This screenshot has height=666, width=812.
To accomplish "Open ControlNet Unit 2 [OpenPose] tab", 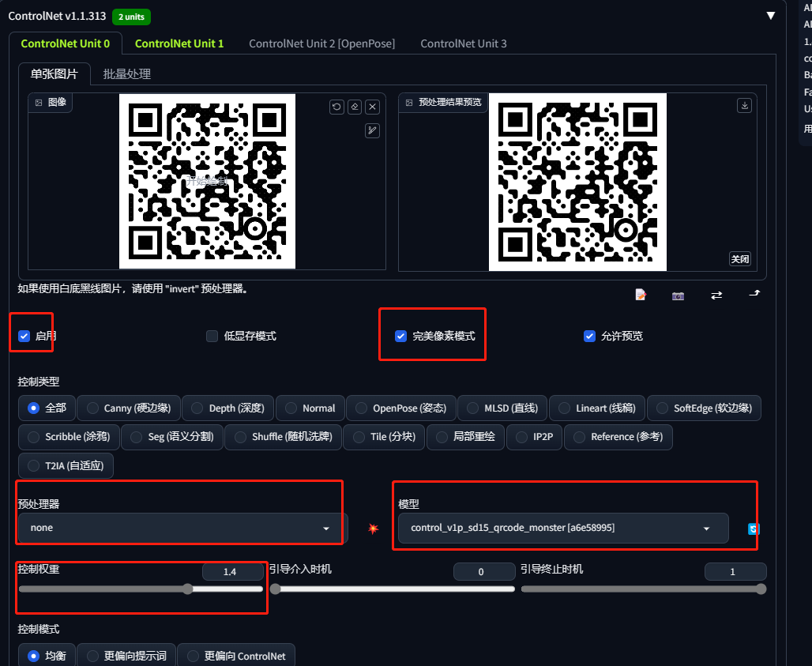I will pyautogui.click(x=321, y=43).
